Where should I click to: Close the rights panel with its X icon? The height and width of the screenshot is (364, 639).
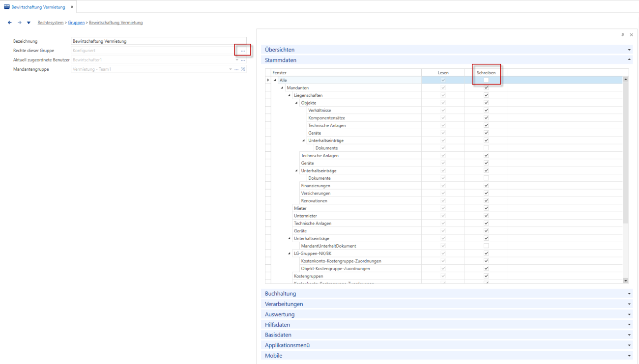[x=631, y=35]
